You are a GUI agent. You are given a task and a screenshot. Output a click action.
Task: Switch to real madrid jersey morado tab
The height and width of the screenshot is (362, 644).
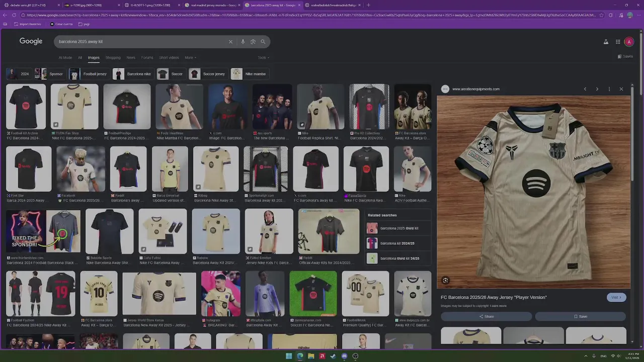point(211,5)
